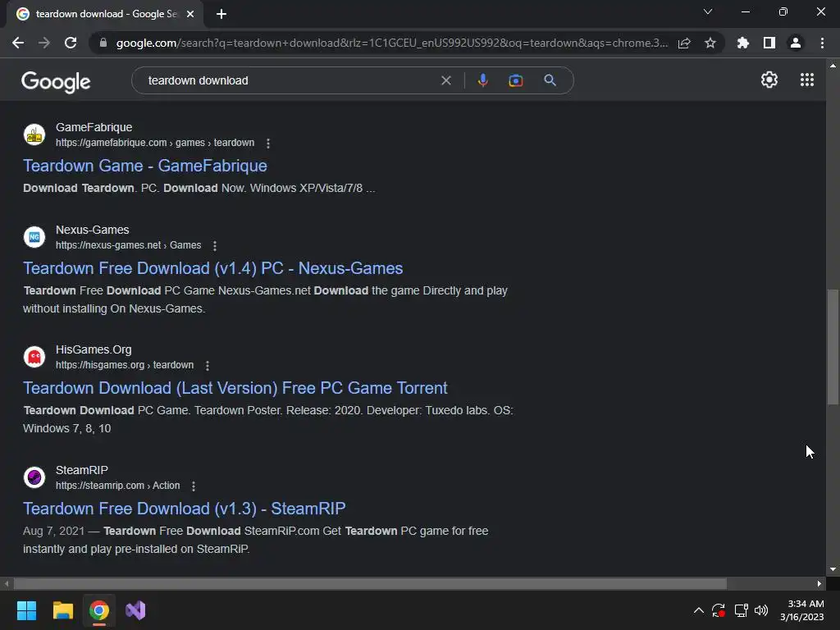Screen dimensions: 840x630
Task: Open Chrome extensions puzzle icon
Action: (743, 43)
